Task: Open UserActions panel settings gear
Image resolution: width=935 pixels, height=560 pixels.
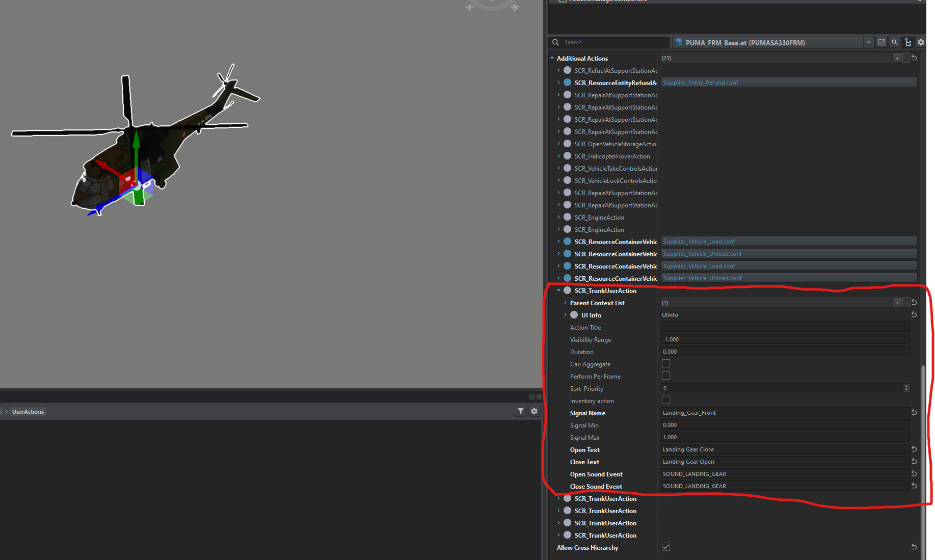Action: point(534,411)
